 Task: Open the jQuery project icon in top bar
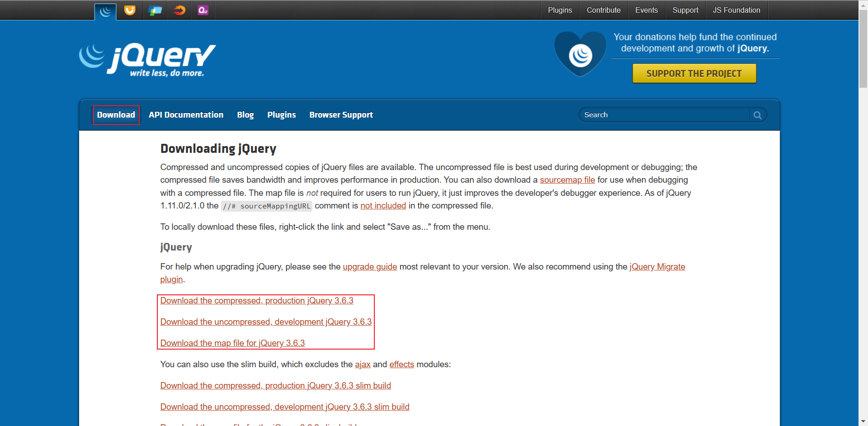tap(105, 11)
